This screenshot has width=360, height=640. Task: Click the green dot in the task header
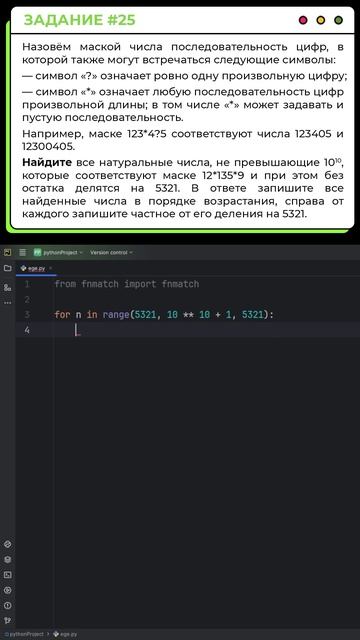click(x=338, y=20)
